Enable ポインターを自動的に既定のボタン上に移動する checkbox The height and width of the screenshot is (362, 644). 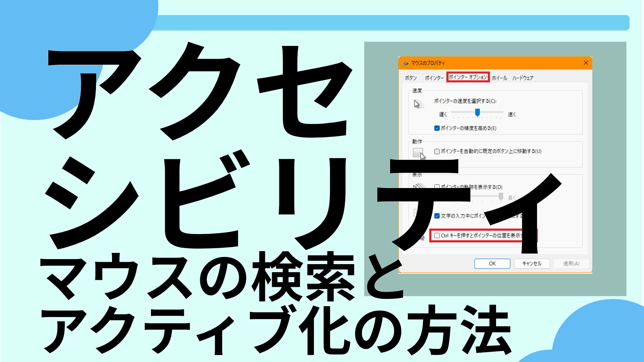point(437,151)
